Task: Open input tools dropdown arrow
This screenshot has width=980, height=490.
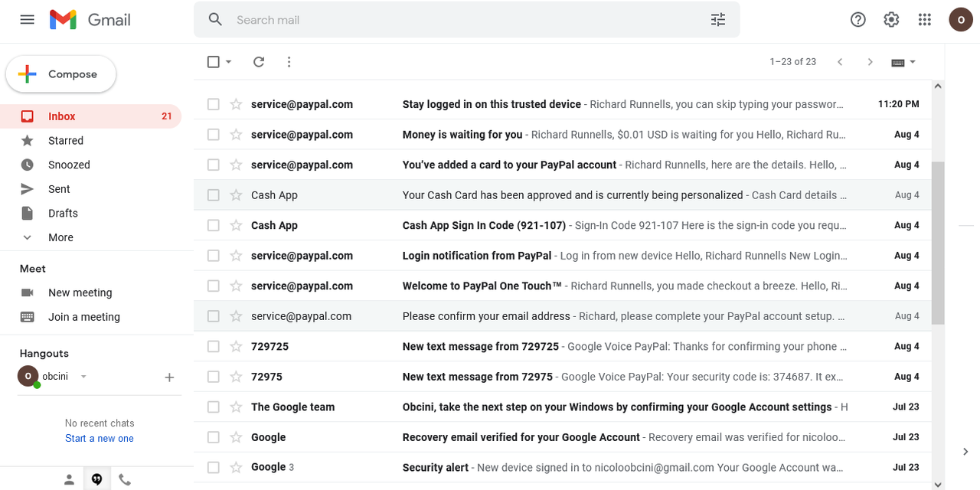Action: pyautogui.click(x=912, y=62)
